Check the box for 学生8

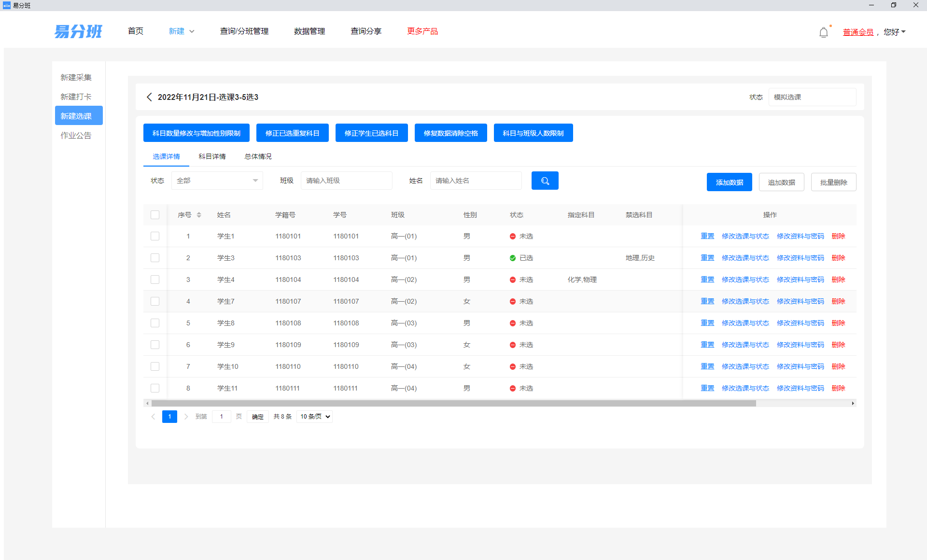point(155,323)
